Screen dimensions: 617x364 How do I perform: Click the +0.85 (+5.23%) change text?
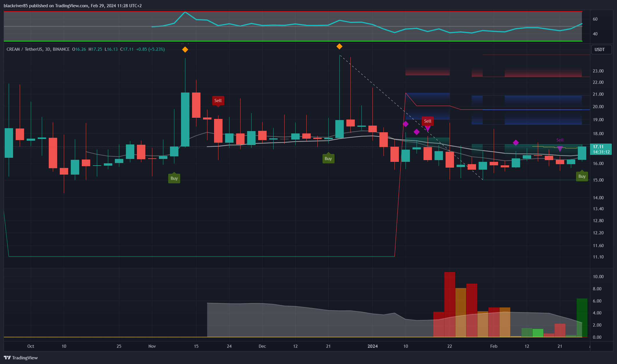coord(150,49)
